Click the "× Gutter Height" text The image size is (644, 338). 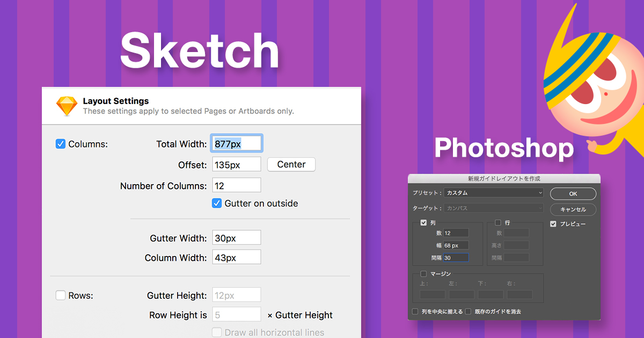pos(300,315)
